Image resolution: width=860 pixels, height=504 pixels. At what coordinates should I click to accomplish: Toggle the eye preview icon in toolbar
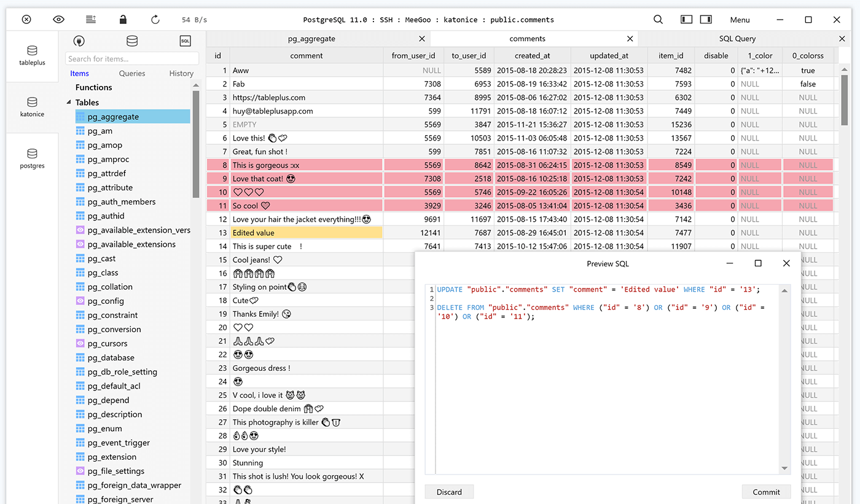[58, 20]
